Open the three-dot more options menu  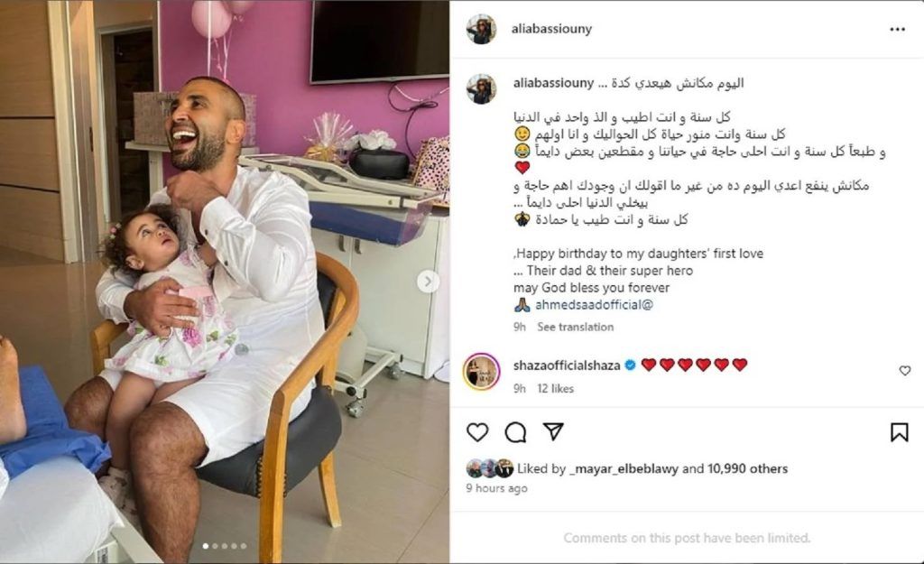pyautogui.click(x=897, y=30)
